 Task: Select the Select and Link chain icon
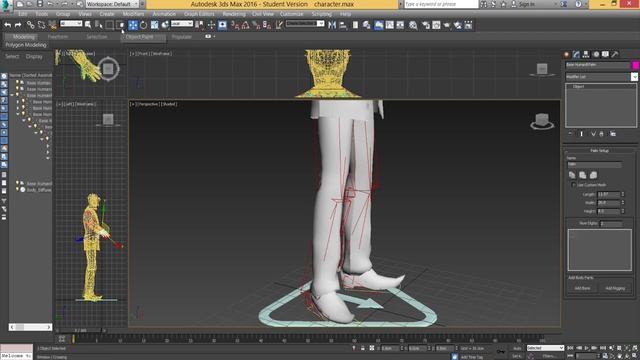30,25
